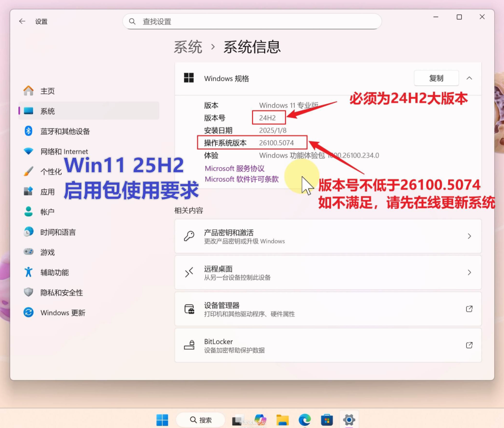
Task: Open Microsoft Edge from the taskbar
Action: tap(304, 420)
